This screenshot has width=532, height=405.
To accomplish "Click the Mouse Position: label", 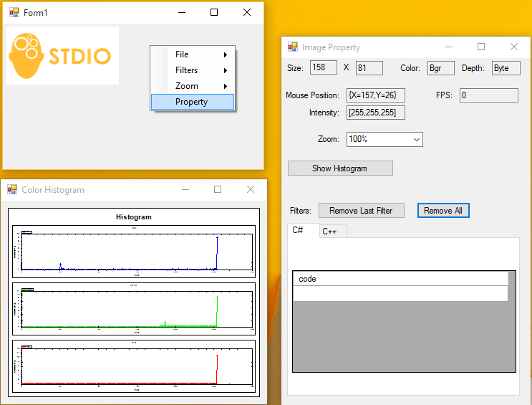I will (x=312, y=95).
